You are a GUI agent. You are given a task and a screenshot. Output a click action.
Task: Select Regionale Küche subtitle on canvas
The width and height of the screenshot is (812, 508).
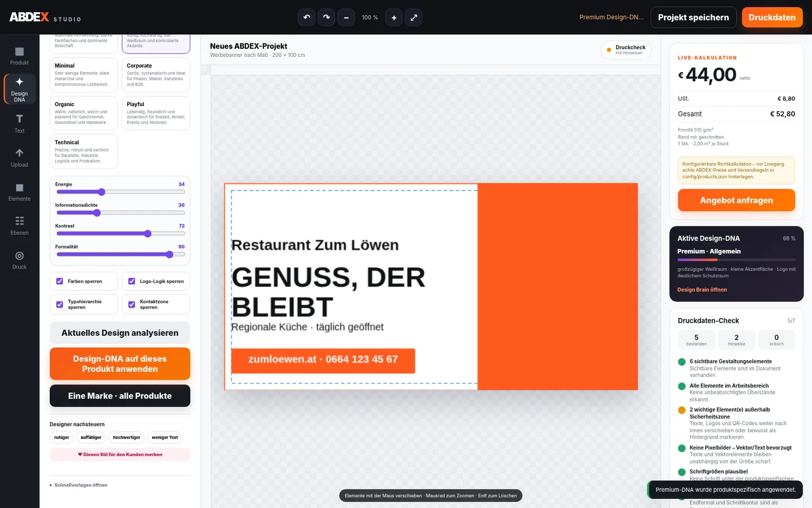point(307,327)
